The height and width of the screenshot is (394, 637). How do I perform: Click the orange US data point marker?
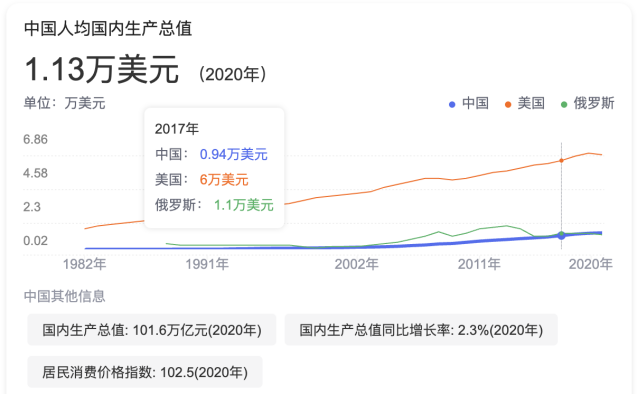(x=561, y=160)
